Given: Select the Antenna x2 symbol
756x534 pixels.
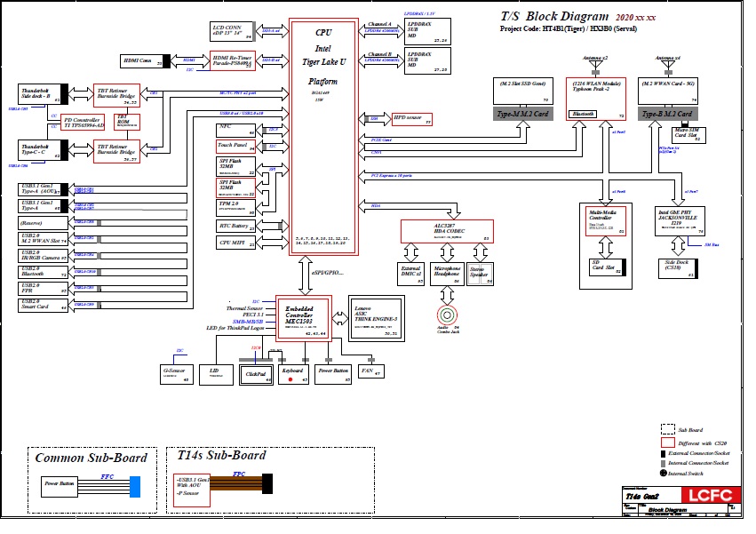Looking at the screenshot, I should pyautogui.click(x=595, y=67).
